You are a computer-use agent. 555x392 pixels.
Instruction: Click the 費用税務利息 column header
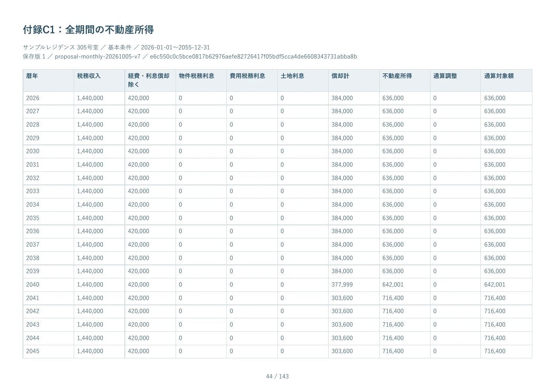click(x=252, y=80)
